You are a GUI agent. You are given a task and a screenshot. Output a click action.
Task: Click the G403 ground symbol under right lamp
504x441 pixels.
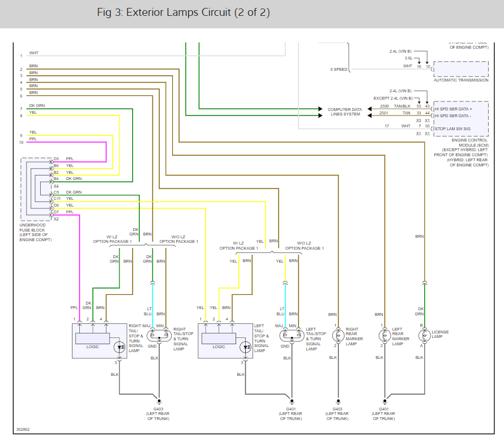pos(159,401)
